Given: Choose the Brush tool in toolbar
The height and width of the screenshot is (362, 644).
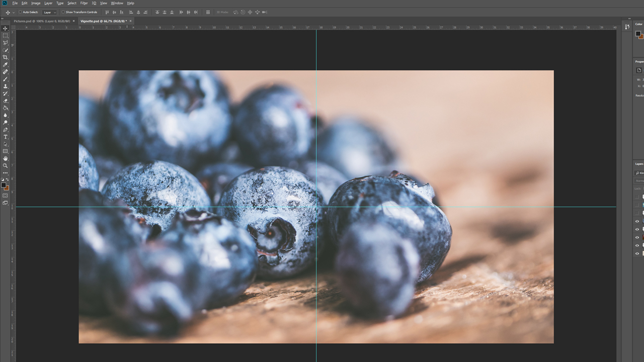Looking at the screenshot, I should [x=6, y=78].
